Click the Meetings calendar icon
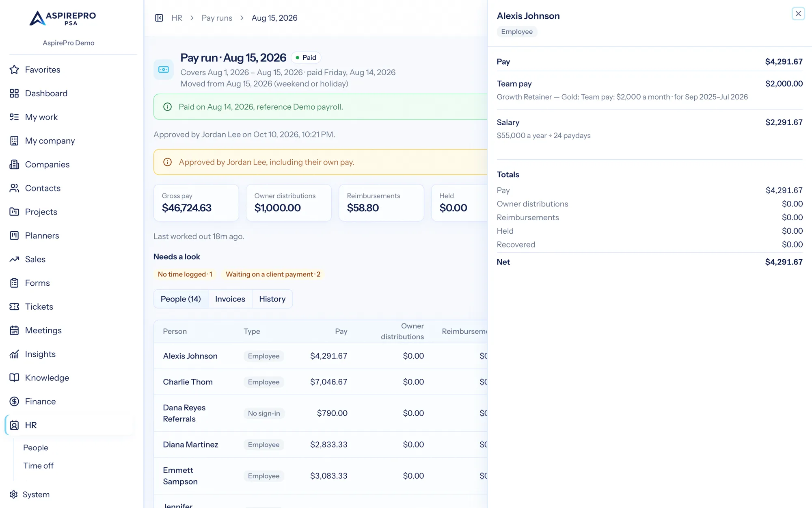Viewport: 812px width, 508px height. (x=14, y=330)
